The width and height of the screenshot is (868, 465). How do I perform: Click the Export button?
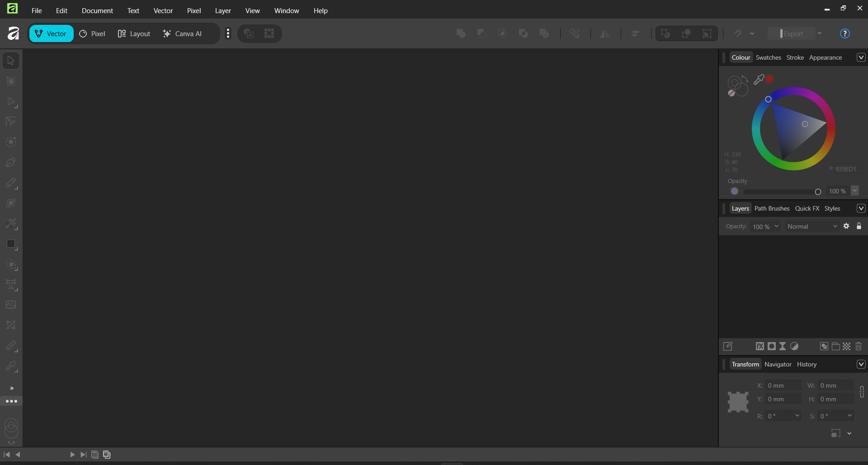(791, 33)
